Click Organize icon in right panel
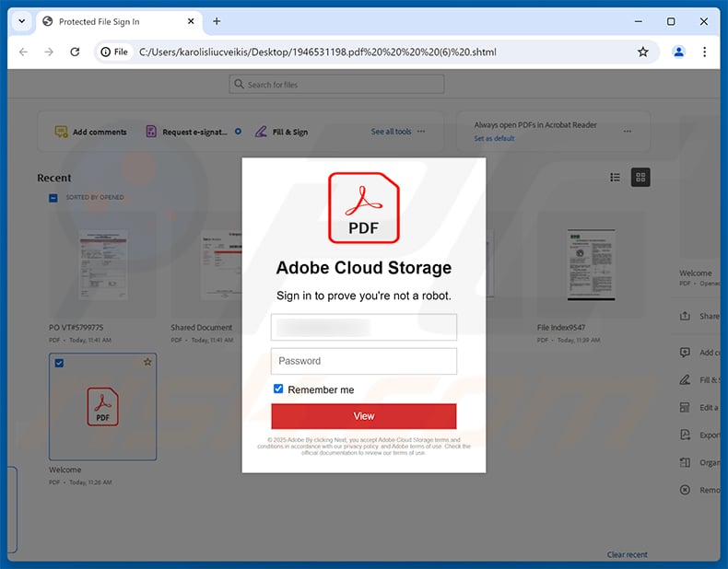 [685, 462]
